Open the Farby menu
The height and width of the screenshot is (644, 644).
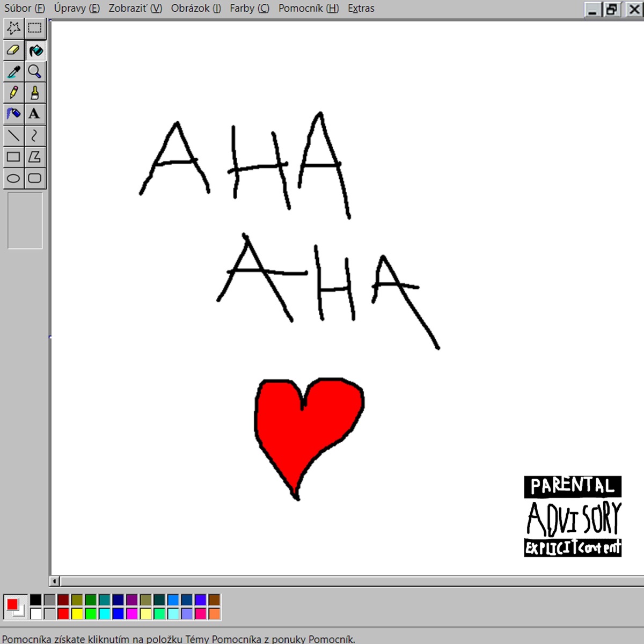(249, 8)
